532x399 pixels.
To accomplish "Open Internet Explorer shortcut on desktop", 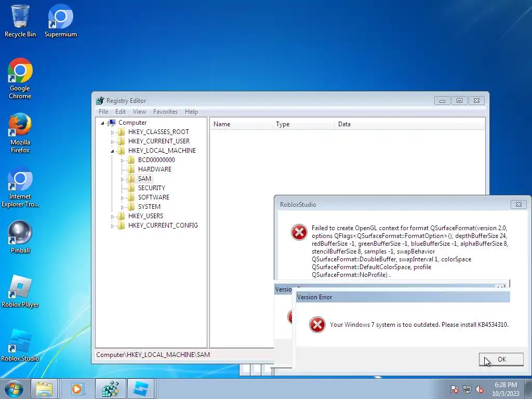I will coord(20,187).
